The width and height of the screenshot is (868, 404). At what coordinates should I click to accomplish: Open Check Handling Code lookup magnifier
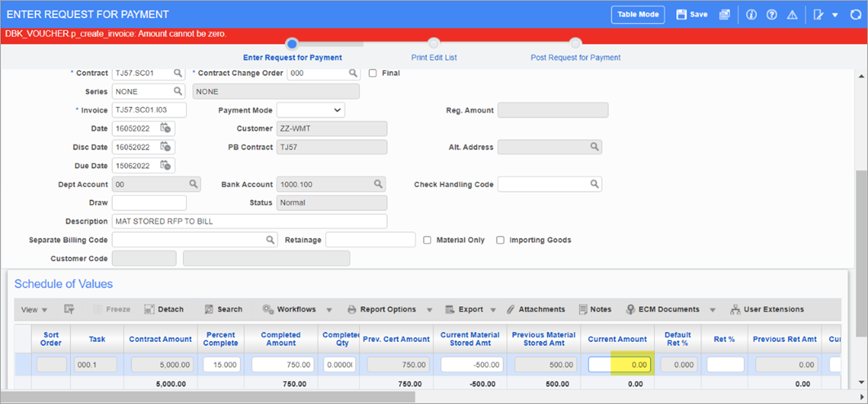click(x=594, y=184)
